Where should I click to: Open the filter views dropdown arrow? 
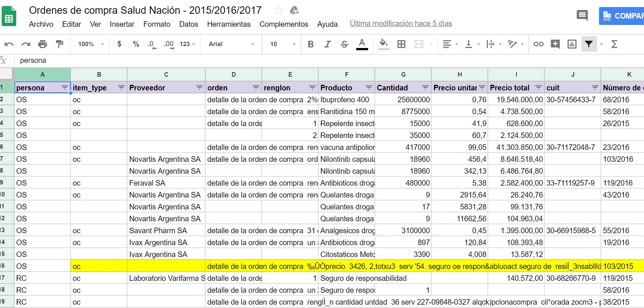click(601, 44)
